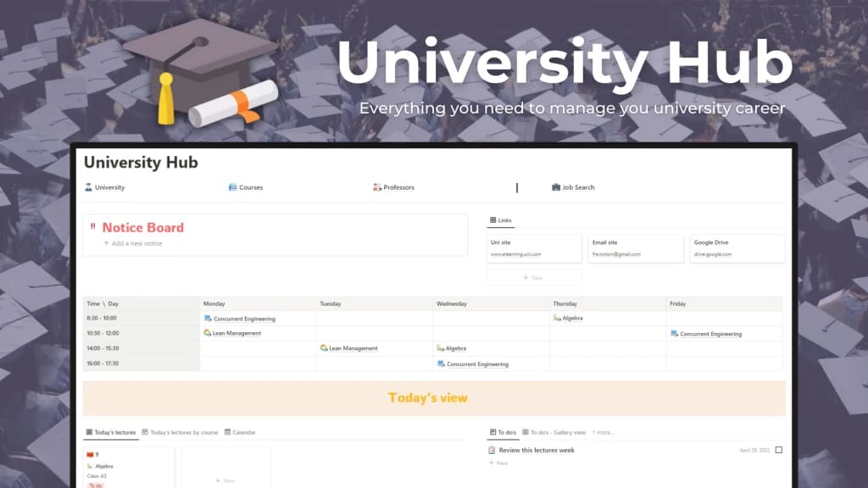
Task: Click the Review this lectures week page icon
Action: pos(492,450)
